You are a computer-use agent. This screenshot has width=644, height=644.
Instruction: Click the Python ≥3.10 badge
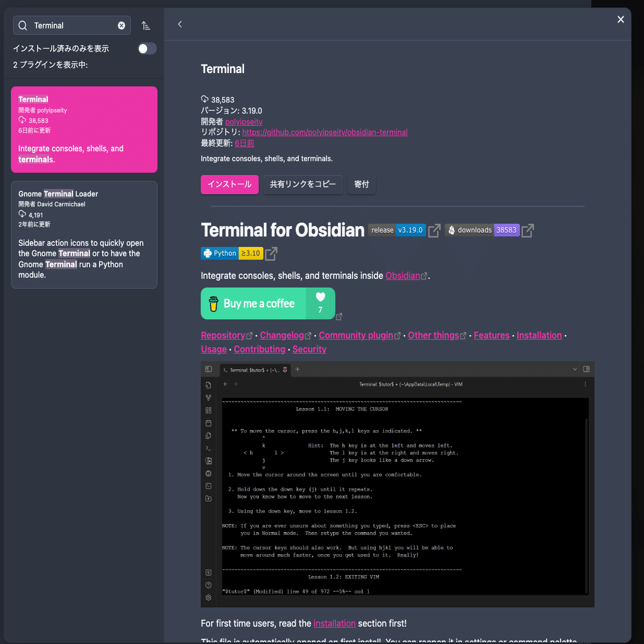232,253
